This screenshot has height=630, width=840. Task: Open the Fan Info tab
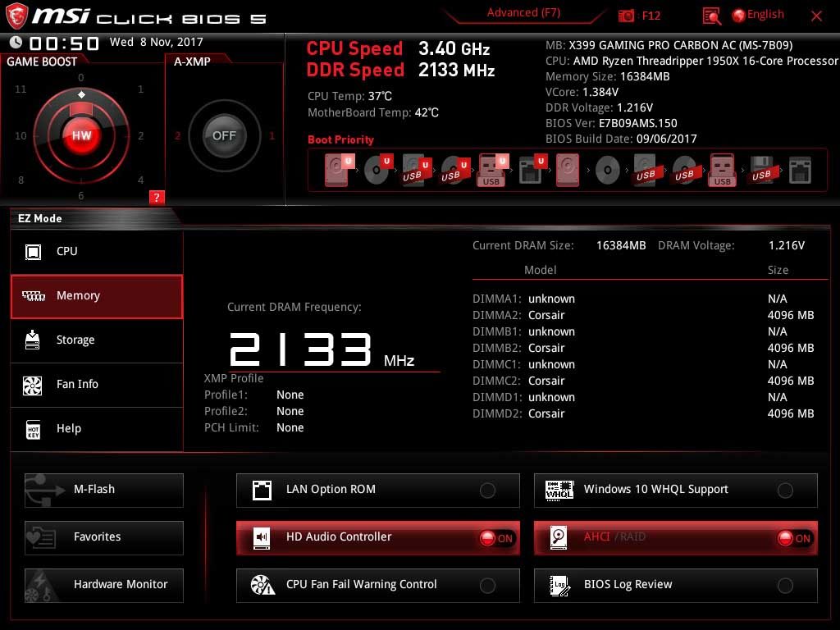click(x=97, y=385)
